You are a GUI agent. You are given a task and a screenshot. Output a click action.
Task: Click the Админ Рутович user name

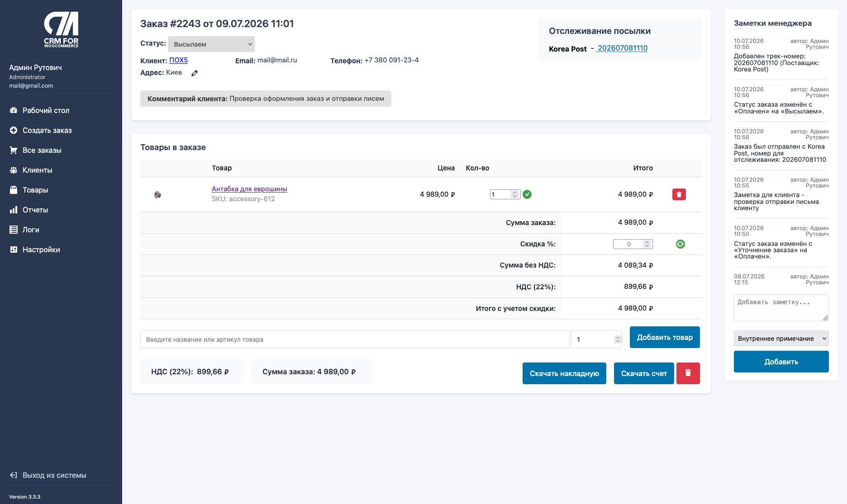pyautogui.click(x=35, y=68)
